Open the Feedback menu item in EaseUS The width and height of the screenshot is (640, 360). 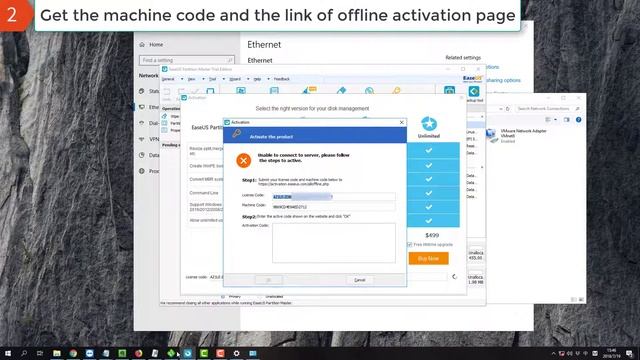click(282, 79)
